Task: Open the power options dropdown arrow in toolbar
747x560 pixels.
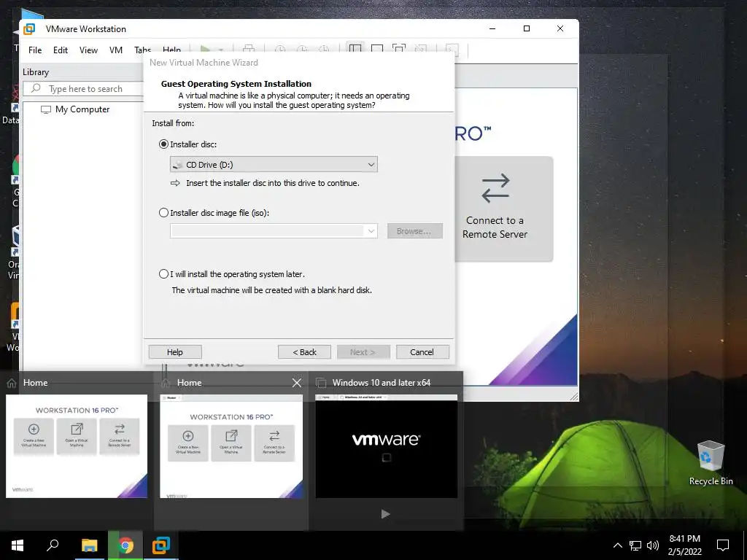Action: tap(221, 50)
